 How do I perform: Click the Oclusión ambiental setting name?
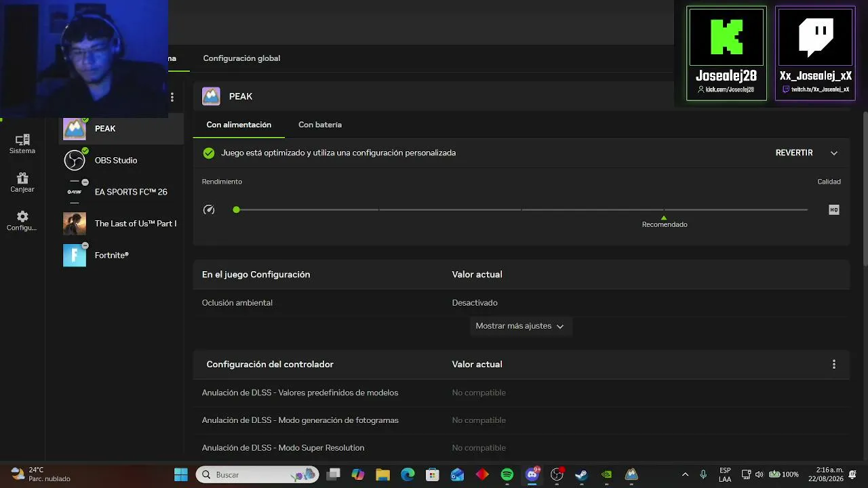coord(237,303)
